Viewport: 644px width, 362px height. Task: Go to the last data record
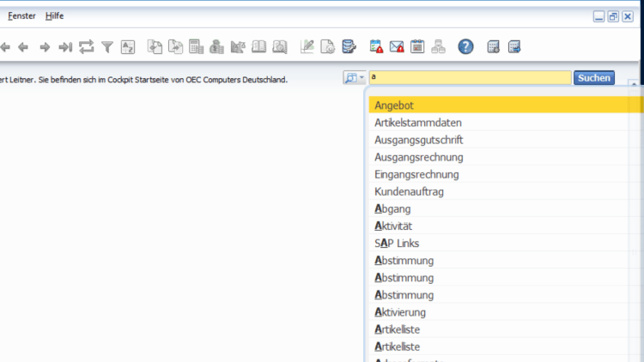pos(64,47)
